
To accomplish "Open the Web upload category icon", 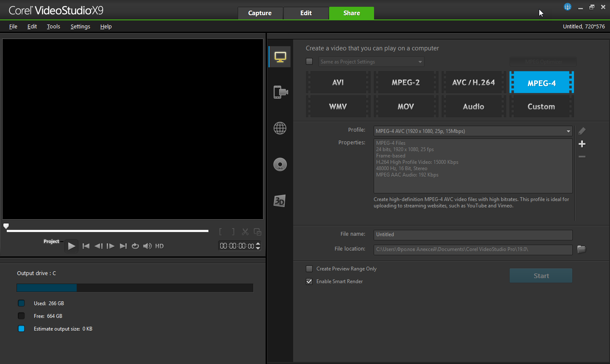I will (x=280, y=128).
